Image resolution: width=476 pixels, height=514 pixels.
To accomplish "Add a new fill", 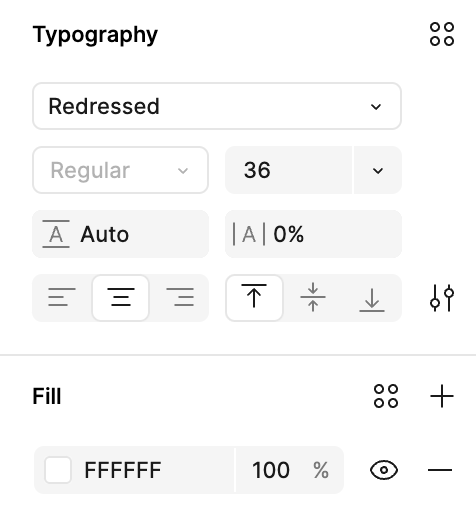I will pos(442,396).
